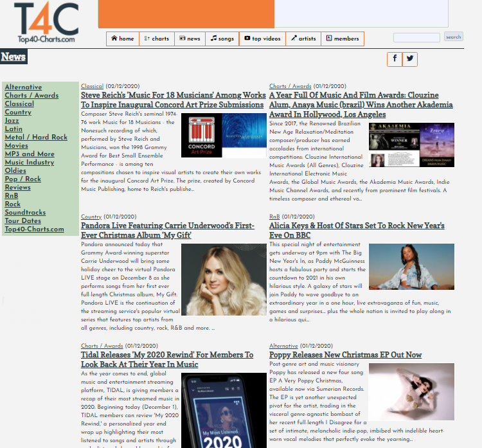
Task: Select RnB in the sidebar categories
Action: pos(12,195)
